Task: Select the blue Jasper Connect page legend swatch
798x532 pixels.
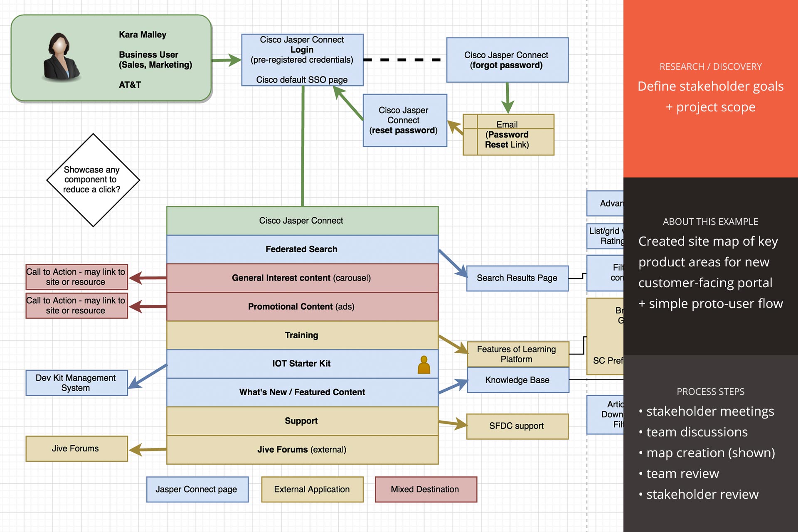Action: (197, 489)
